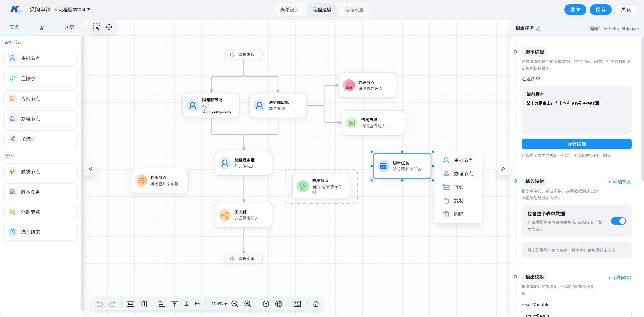Toggle 包含整个表单数据 switch off
644x317 pixels.
[618, 221]
